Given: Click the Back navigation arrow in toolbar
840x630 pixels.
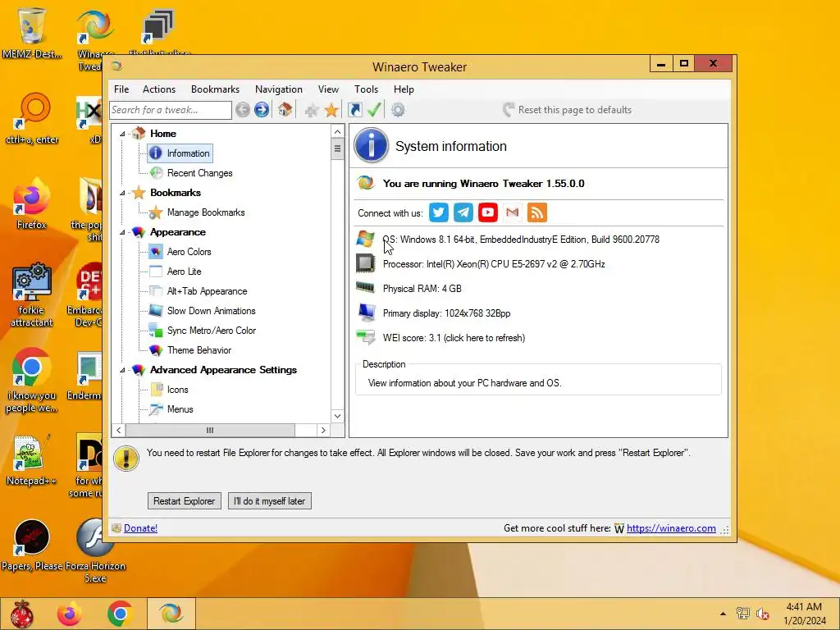Looking at the screenshot, I should [x=243, y=110].
